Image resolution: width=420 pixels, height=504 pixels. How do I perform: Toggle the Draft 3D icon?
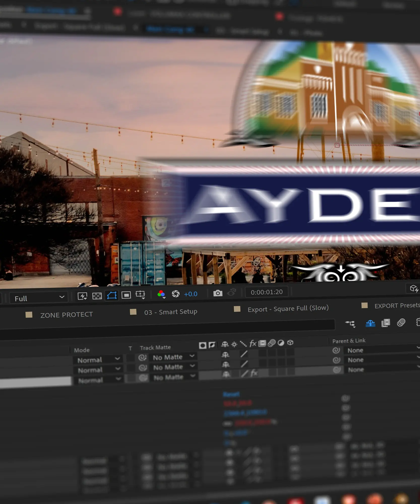click(414, 288)
